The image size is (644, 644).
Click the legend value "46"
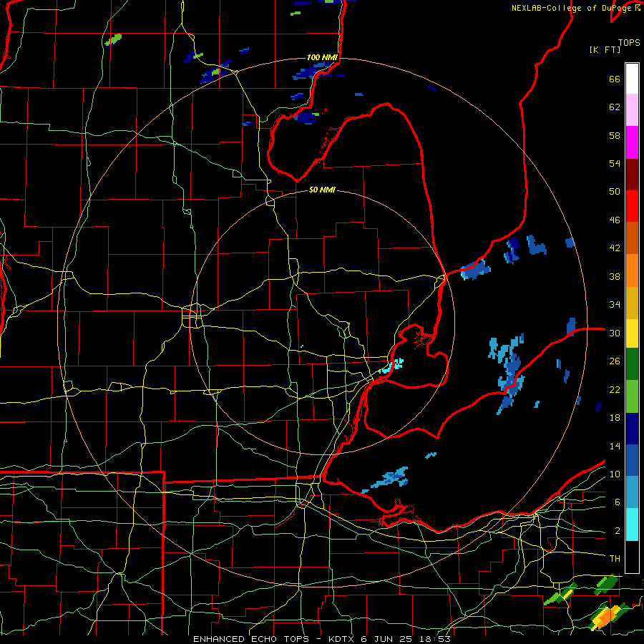(x=615, y=220)
